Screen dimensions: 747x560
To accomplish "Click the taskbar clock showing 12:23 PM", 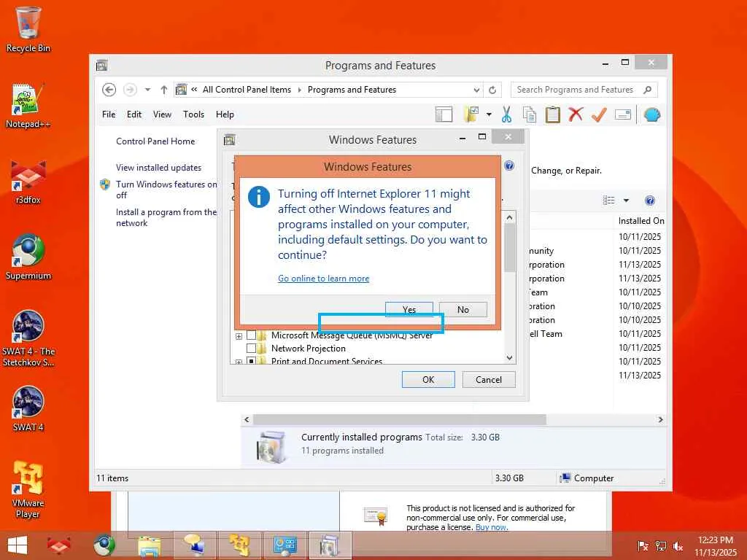I will (715, 545).
